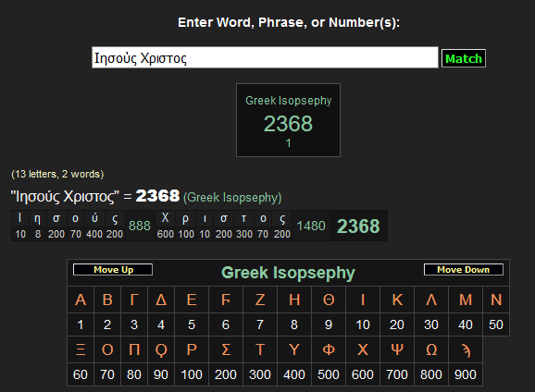Click the word input field containing Ιησούς Χριστος
Image resolution: width=535 pixels, height=392 pixels.
click(x=265, y=57)
